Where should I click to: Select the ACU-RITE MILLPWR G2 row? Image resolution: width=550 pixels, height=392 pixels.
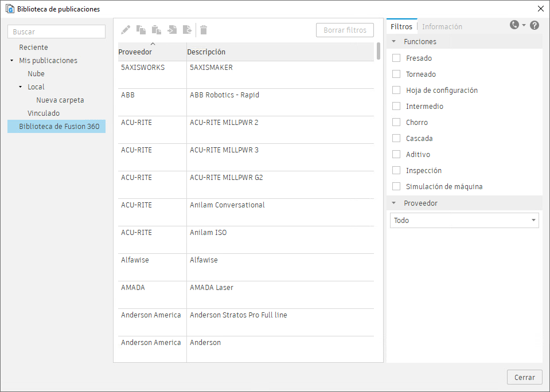tap(246, 185)
